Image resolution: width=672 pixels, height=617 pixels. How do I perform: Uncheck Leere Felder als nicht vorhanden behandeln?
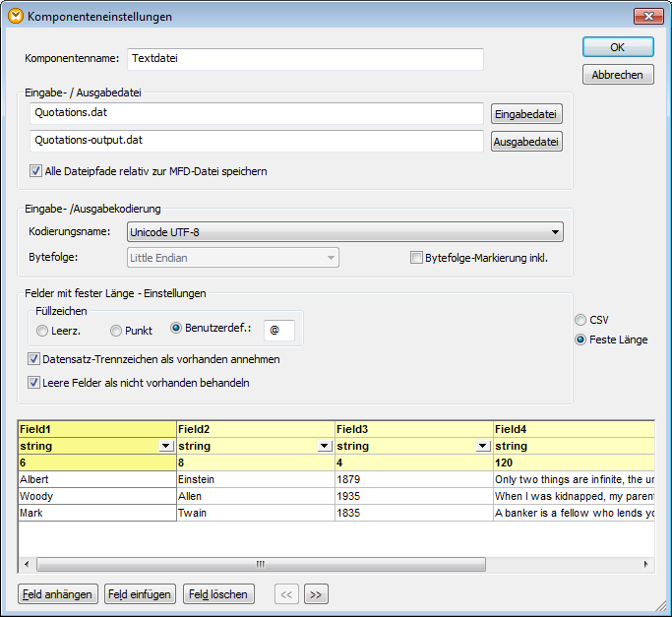click(34, 382)
